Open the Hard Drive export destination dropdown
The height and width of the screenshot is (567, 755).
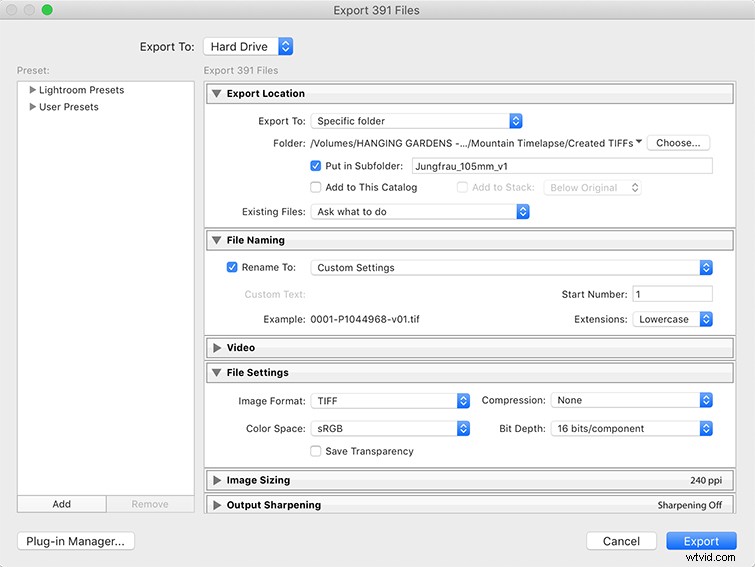248,46
